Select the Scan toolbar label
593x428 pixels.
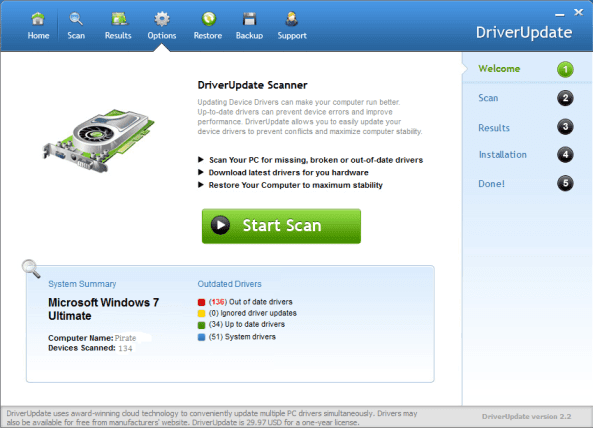76,36
